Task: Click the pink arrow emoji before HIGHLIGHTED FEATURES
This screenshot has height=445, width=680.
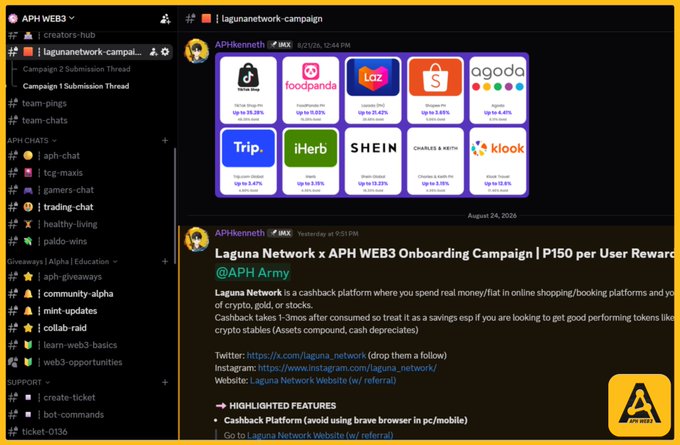Action: (x=221, y=406)
